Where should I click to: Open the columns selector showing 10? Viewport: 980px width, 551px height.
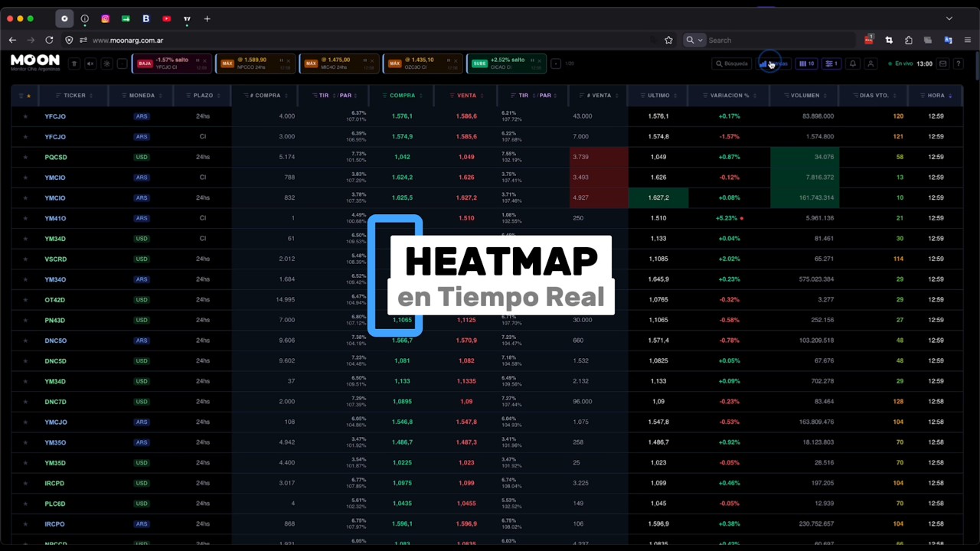tap(806, 64)
